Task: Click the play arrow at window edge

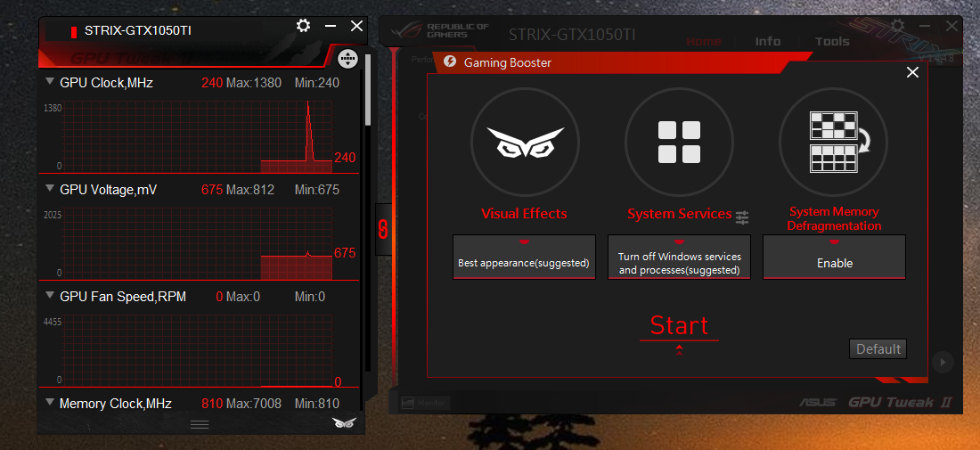Action: 943,362
